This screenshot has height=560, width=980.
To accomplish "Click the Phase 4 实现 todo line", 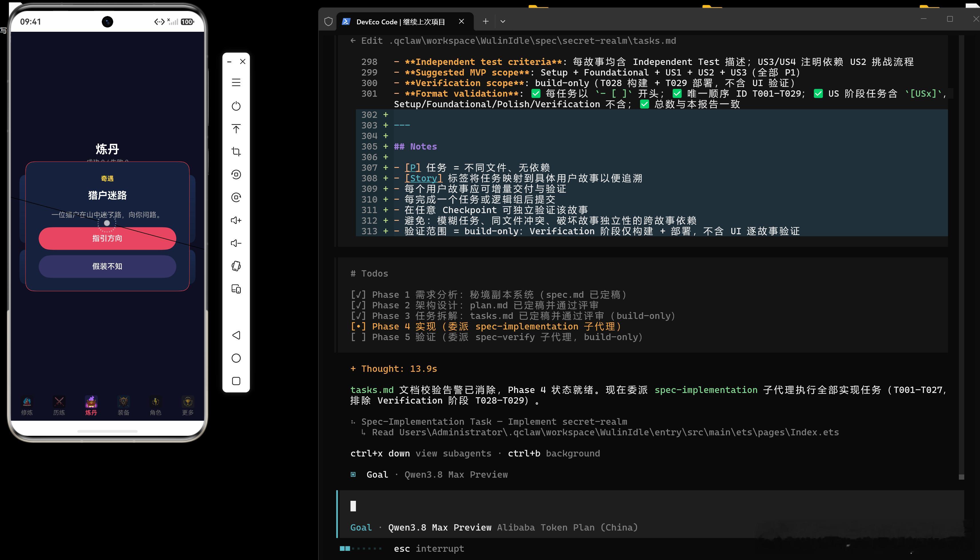I will click(x=486, y=327).
